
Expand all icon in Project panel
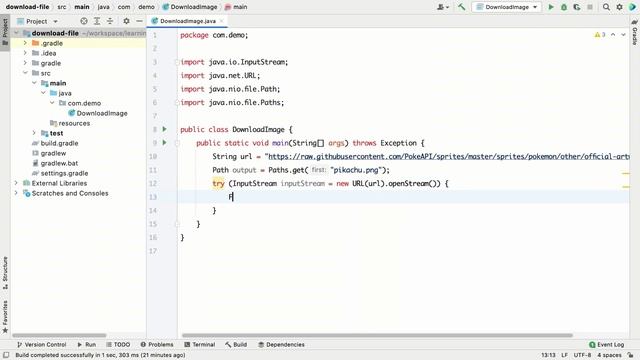(x=97, y=21)
